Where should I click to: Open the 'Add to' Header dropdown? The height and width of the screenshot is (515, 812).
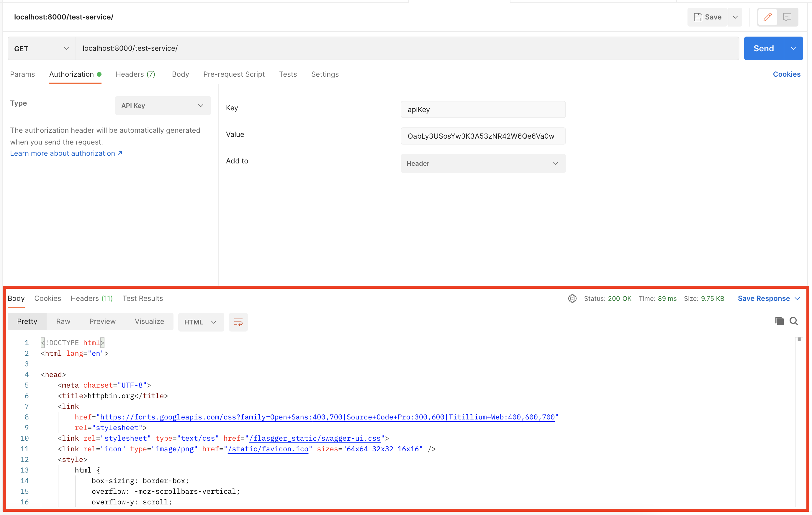click(x=483, y=163)
